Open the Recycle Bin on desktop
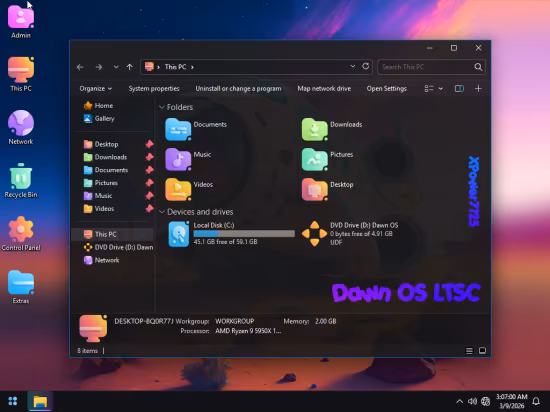The height and width of the screenshot is (412, 550). point(21,181)
